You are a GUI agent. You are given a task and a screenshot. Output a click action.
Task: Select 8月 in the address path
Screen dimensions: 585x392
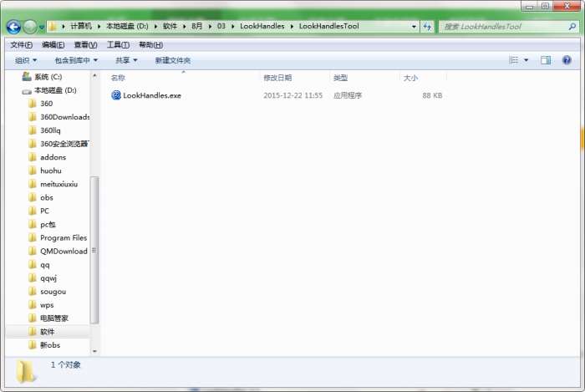click(x=197, y=26)
